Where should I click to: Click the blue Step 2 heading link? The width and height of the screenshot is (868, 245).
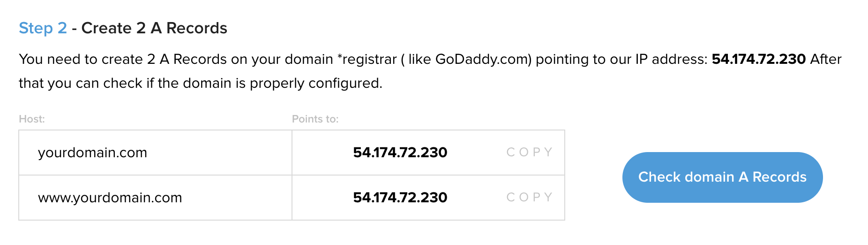(43, 28)
